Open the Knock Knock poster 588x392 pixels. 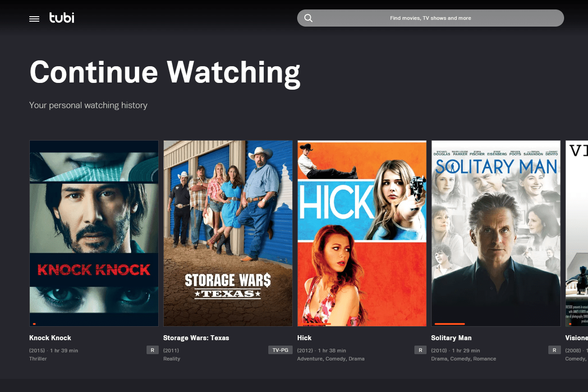94,233
